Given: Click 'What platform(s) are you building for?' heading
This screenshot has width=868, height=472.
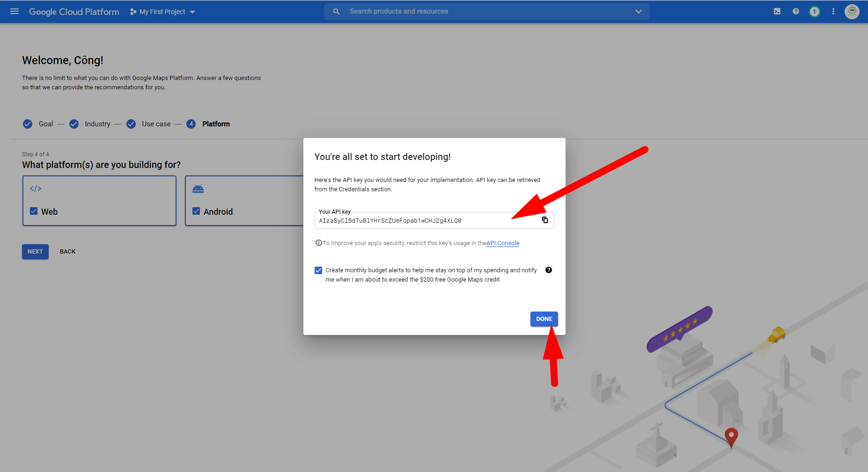Looking at the screenshot, I should click(101, 165).
